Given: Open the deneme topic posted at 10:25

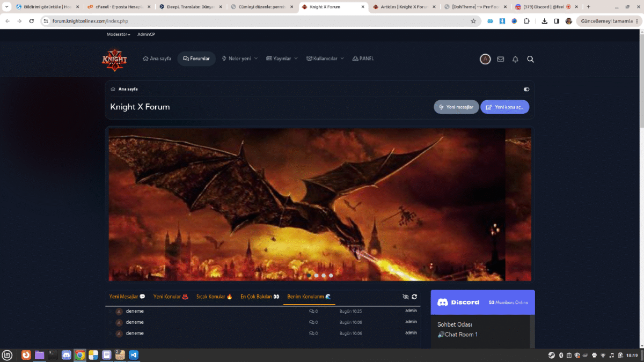Looking at the screenshot, I should tap(135, 311).
